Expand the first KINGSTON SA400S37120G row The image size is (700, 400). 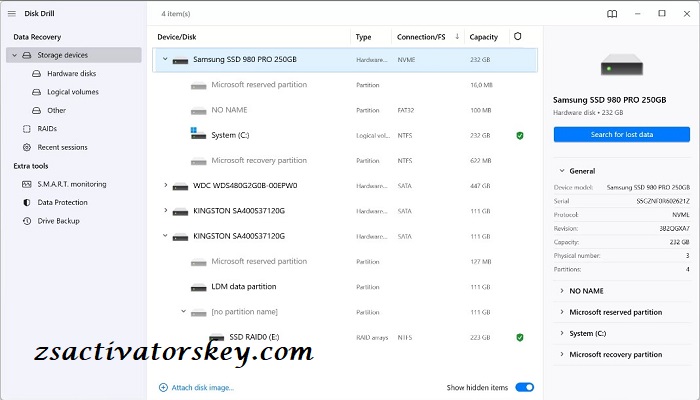pos(165,210)
